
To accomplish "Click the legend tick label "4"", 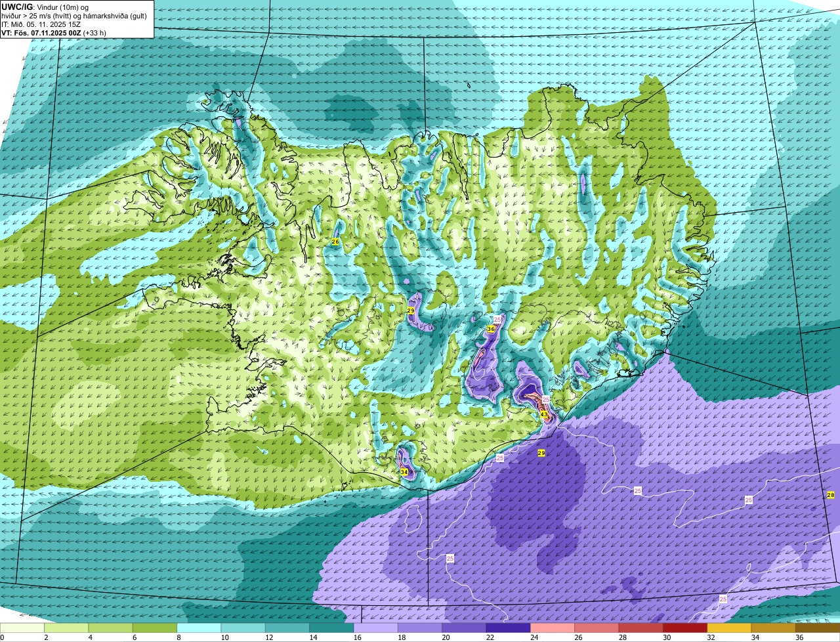I will 89,637.
